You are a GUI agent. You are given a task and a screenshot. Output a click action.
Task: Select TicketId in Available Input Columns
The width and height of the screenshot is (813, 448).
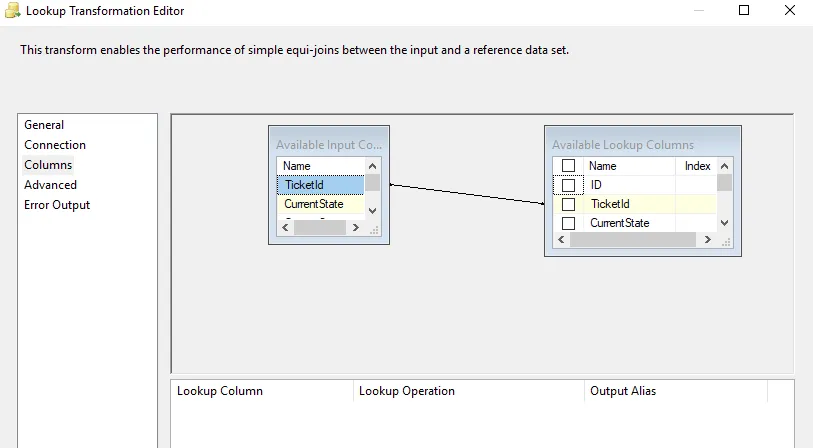[x=320, y=185]
